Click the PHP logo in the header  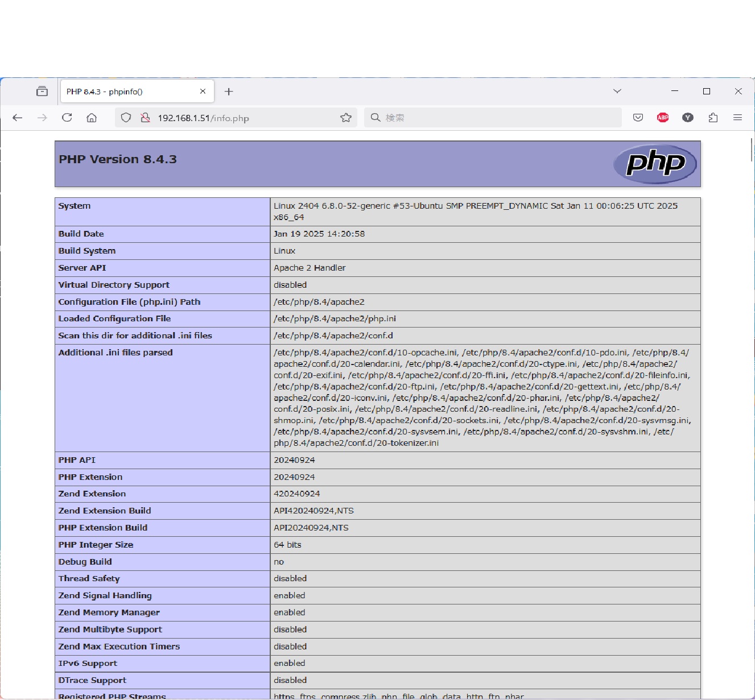[x=655, y=164]
